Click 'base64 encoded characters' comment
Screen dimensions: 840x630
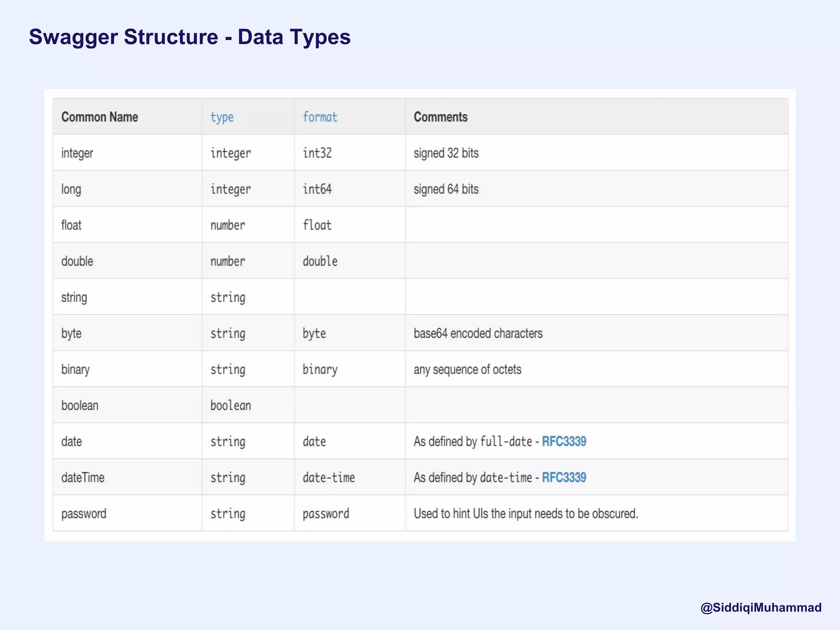click(478, 333)
